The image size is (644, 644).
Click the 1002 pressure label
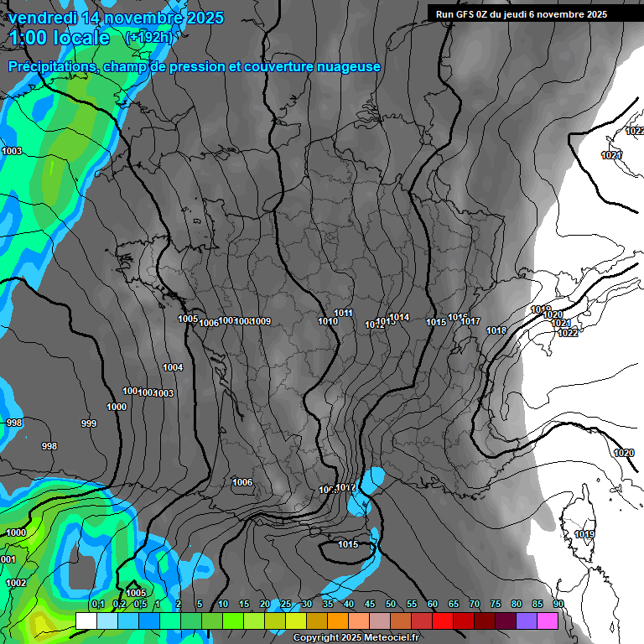click(x=16, y=583)
